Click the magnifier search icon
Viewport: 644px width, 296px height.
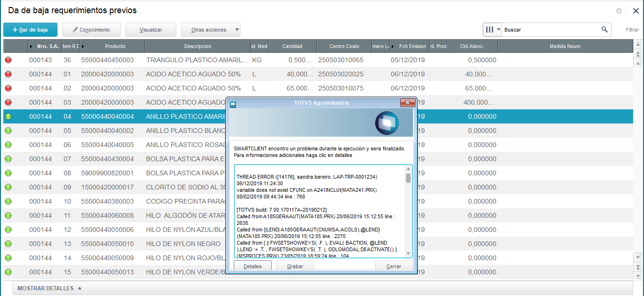click(x=604, y=30)
